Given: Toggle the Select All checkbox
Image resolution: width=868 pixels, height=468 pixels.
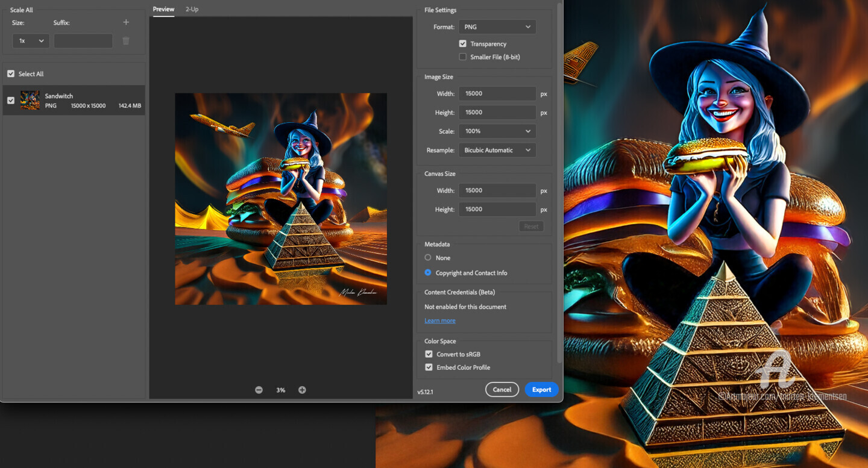Looking at the screenshot, I should (11, 73).
